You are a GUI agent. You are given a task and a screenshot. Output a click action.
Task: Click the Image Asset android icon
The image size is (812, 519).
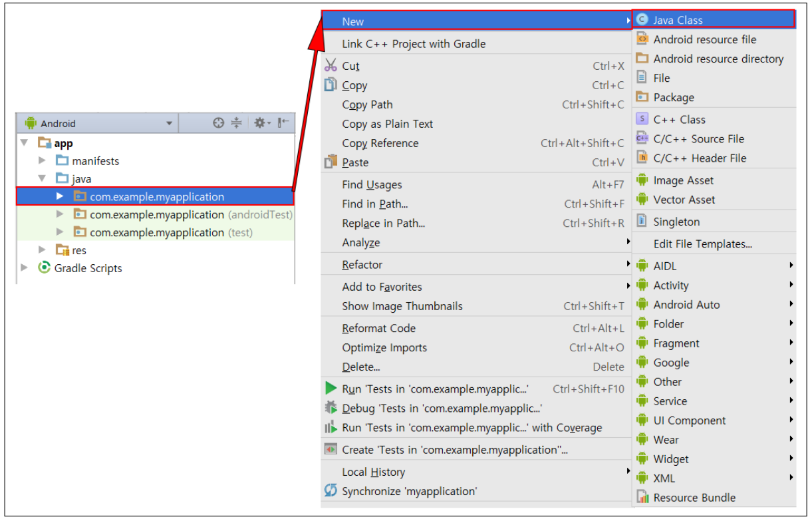[642, 180]
